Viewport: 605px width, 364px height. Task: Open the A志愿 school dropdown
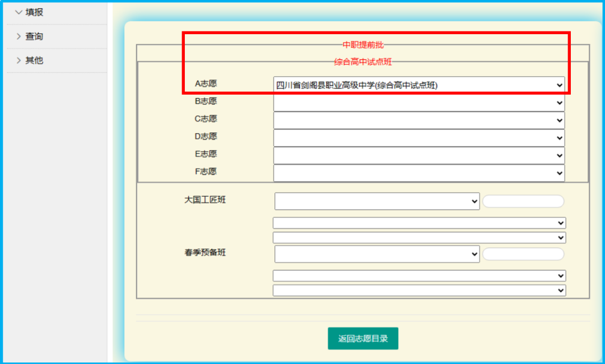tap(418, 85)
